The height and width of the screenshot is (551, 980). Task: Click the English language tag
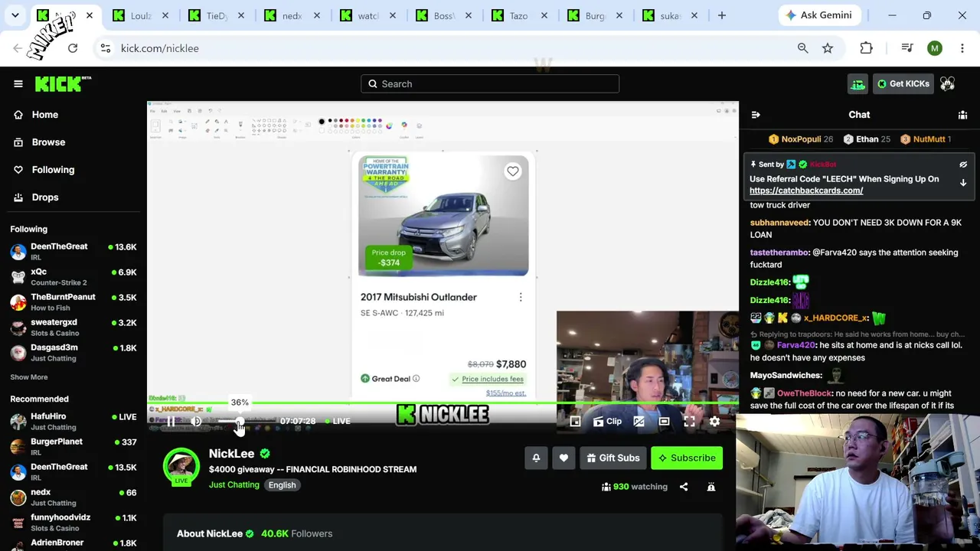coord(282,485)
